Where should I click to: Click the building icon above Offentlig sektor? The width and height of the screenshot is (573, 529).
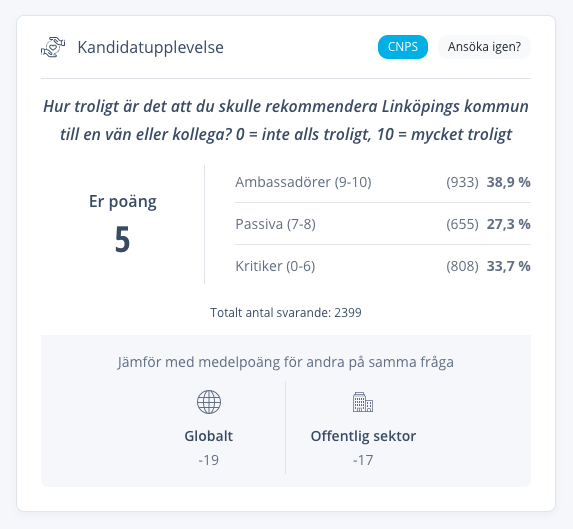[x=363, y=402]
